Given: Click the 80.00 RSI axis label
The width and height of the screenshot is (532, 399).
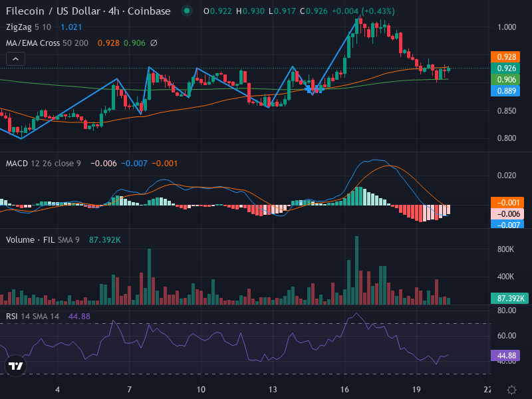Looking at the screenshot, I should point(507,311).
